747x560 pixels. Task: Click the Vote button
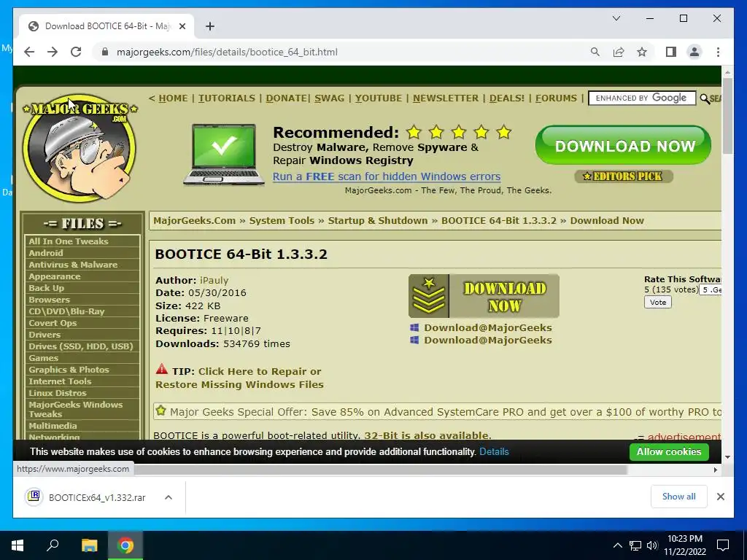click(x=658, y=302)
